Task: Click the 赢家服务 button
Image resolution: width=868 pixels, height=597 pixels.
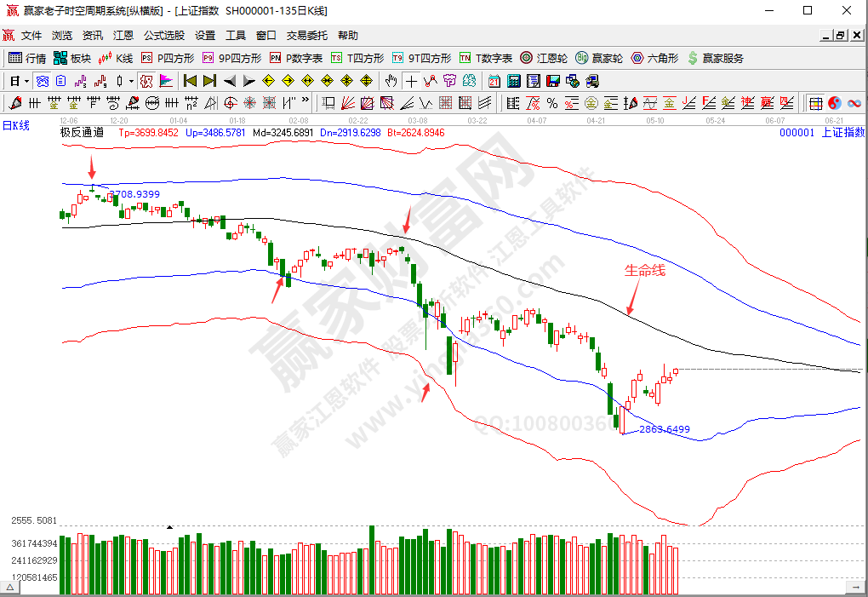Action: click(x=715, y=58)
